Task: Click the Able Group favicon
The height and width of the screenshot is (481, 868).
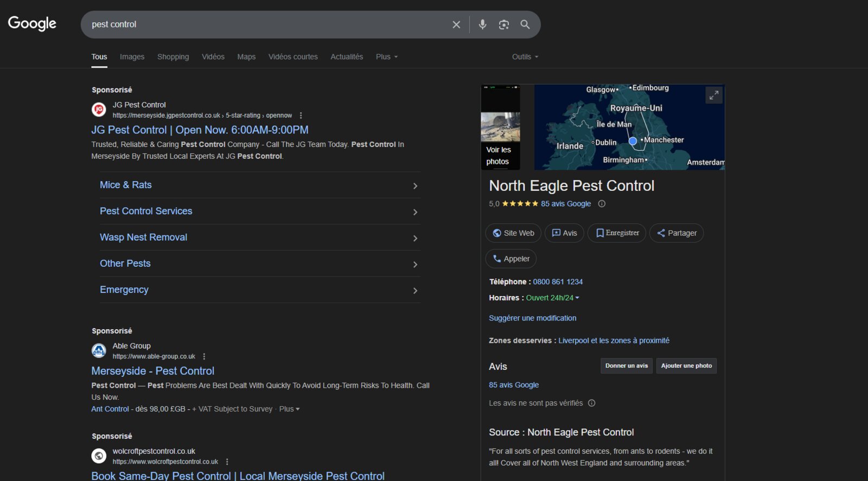Action: coord(99,351)
